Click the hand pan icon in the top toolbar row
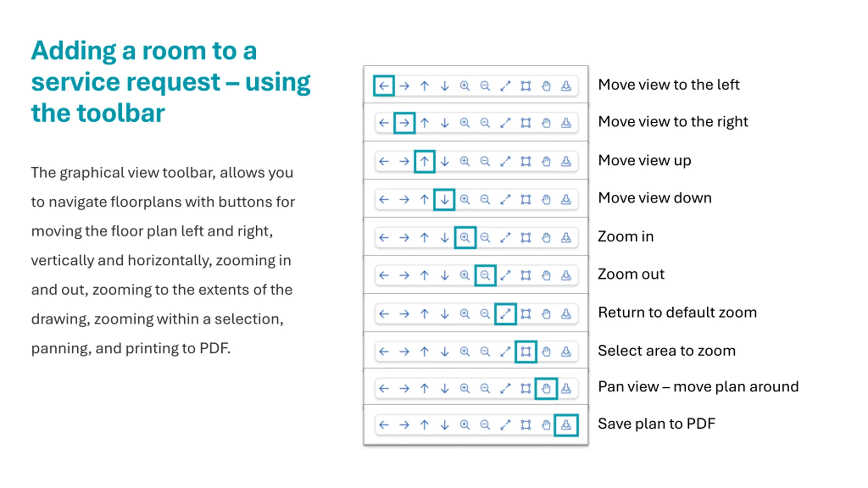Screen dimensions: 868x488 (546, 86)
